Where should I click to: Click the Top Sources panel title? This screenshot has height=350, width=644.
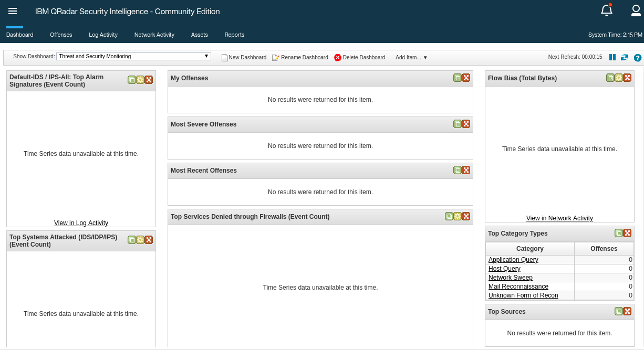coord(507,312)
